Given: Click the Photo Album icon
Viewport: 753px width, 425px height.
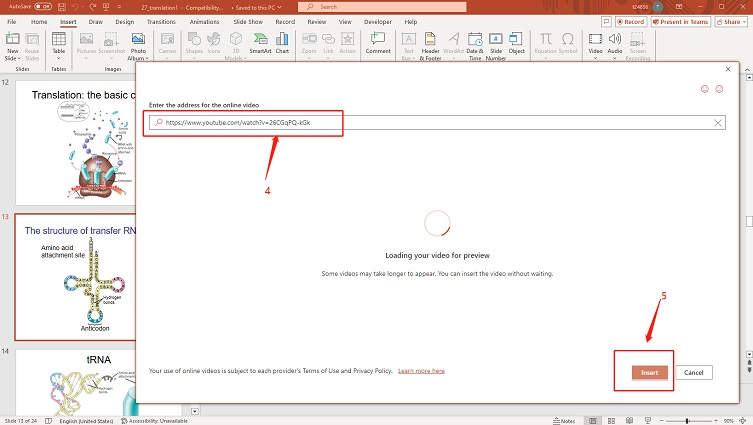Looking at the screenshot, I should pos(138,46).
